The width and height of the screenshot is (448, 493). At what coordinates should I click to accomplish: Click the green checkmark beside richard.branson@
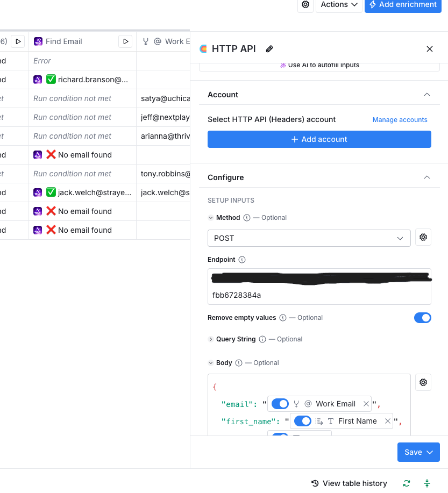pos(51,79)
